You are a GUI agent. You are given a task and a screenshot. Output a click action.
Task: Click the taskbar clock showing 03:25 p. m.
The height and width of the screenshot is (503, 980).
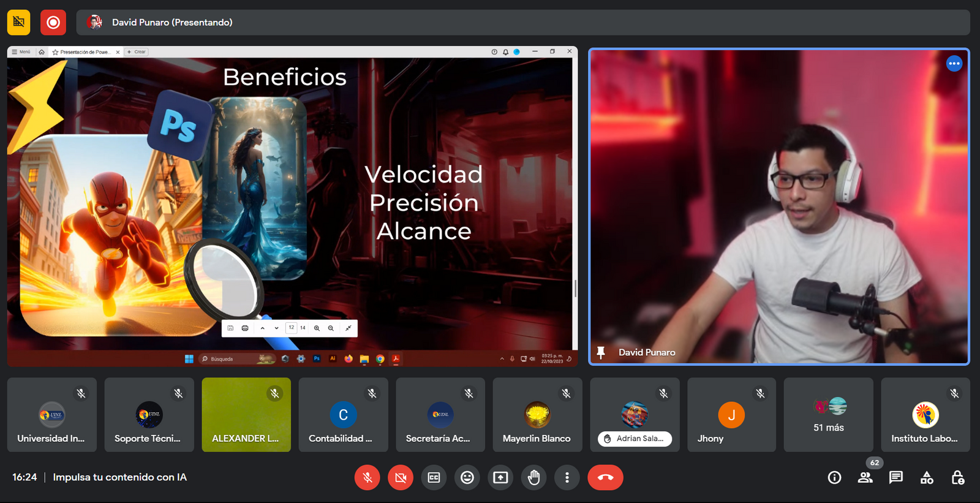552,359
